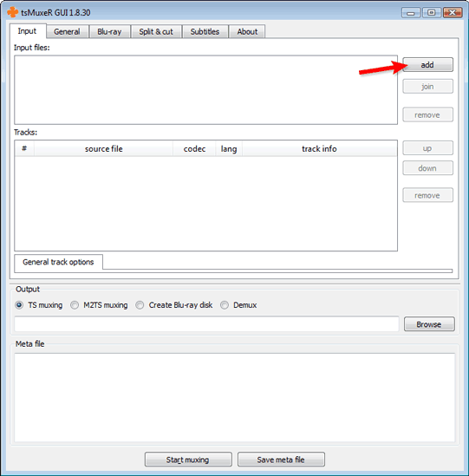Select the General track options tab
469x476 pixels.
click(x=58, y=262)
